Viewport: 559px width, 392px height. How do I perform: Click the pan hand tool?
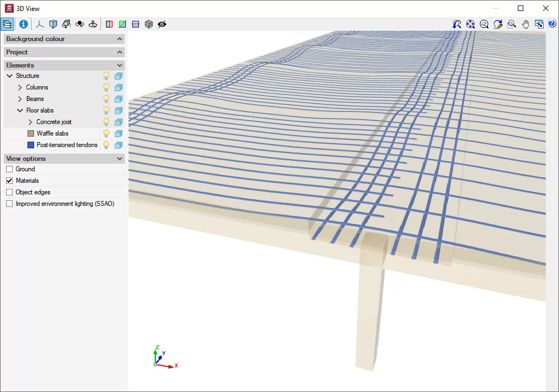[x=526, y=24]
